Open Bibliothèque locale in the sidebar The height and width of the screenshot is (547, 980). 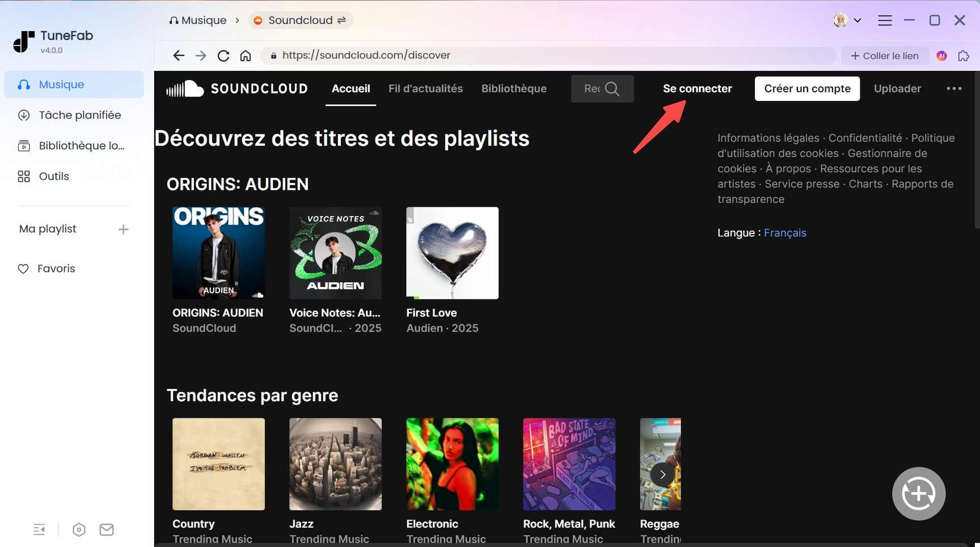click(x=81, y=145)
